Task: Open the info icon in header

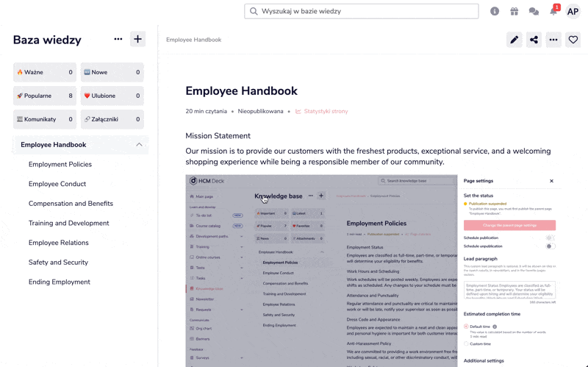Action: pos(495,12)
